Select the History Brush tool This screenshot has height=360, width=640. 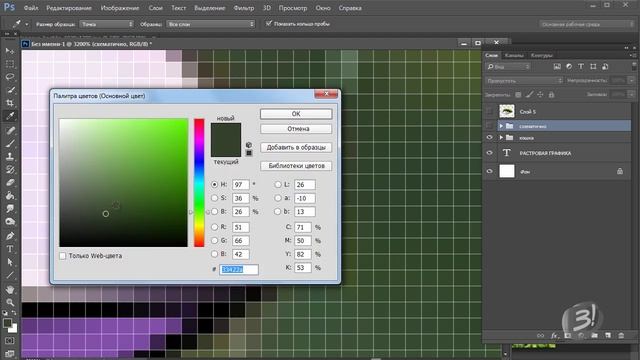(10, 169)
